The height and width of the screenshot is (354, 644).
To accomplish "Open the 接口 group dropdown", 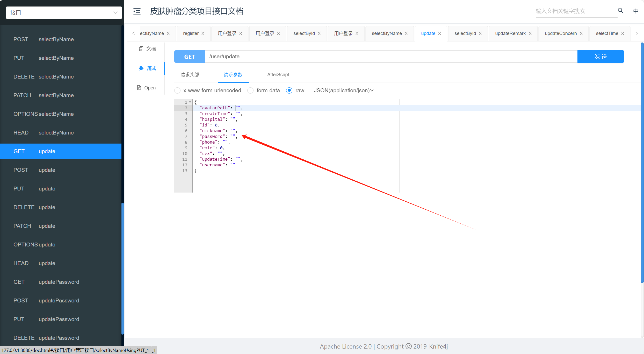I will [x=64, y=12].
